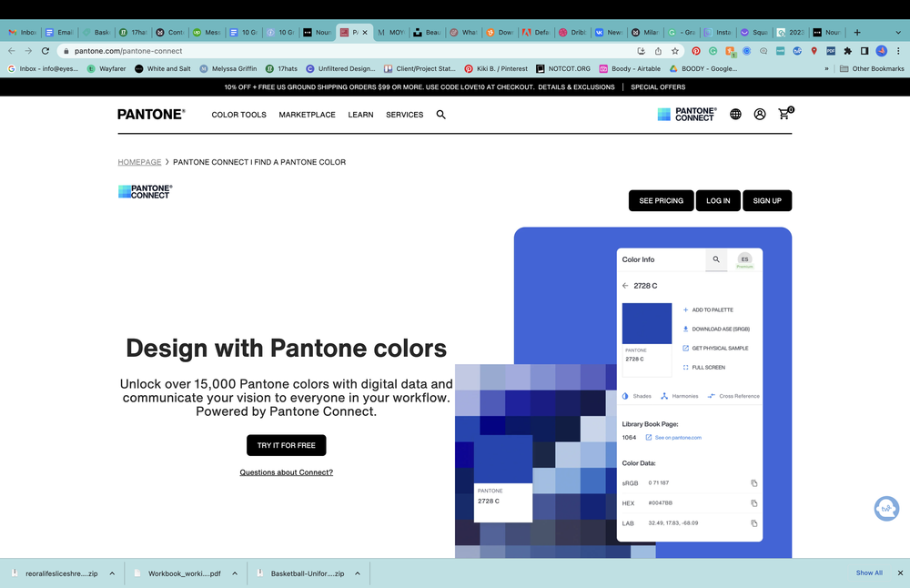Click DETAILS & EXCLUSIONS link
This screenshot has height=588, width=910.
click(x=576, y=87)
